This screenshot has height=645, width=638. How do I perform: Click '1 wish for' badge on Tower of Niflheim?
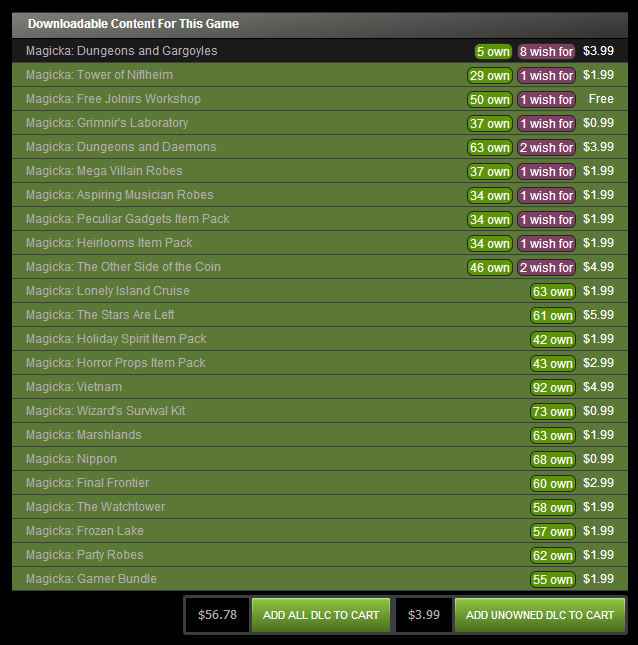[x=546, y=76]
